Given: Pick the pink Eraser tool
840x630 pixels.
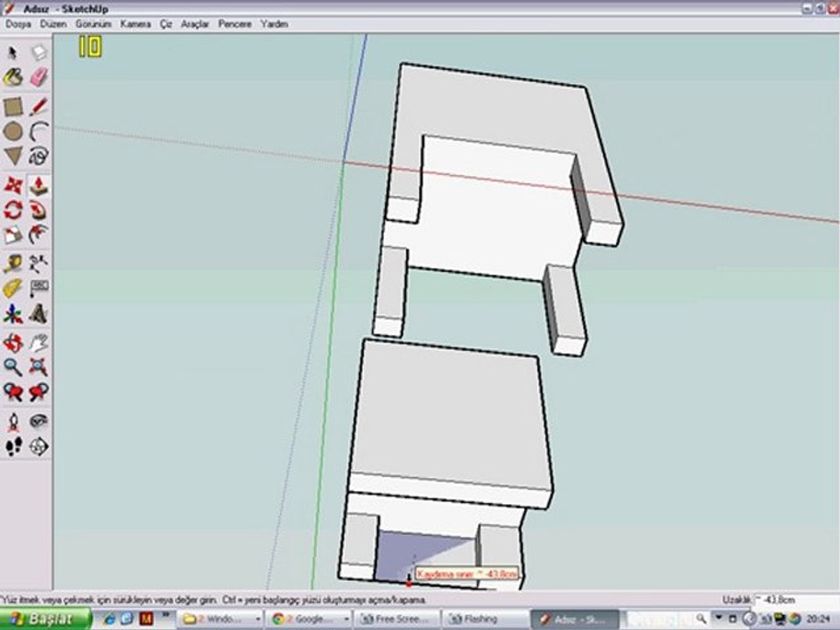Looking at the screenshot, I should tap(38, 78).
